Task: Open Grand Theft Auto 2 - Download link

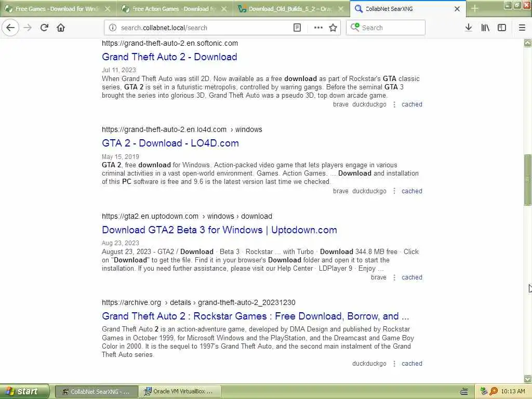Action: point(169,57)
